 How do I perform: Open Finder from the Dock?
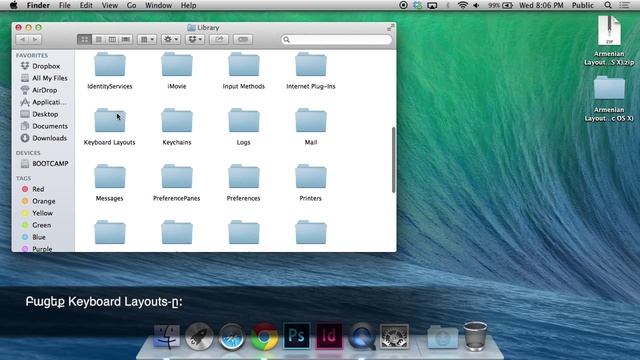(167, 336)
